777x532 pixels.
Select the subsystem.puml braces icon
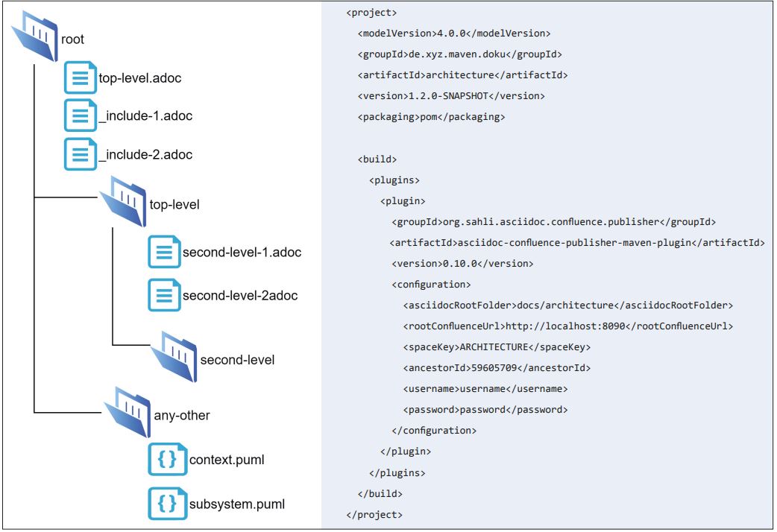(166, 503)
